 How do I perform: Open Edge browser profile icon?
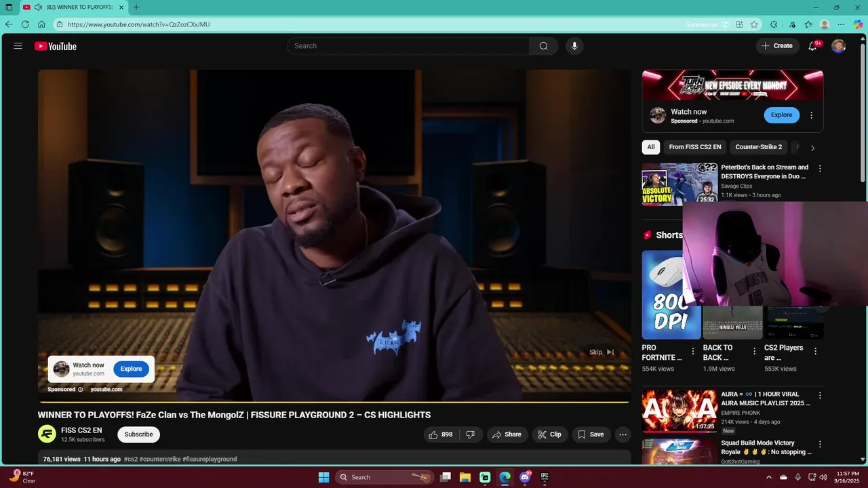click(x=825, y=24)
